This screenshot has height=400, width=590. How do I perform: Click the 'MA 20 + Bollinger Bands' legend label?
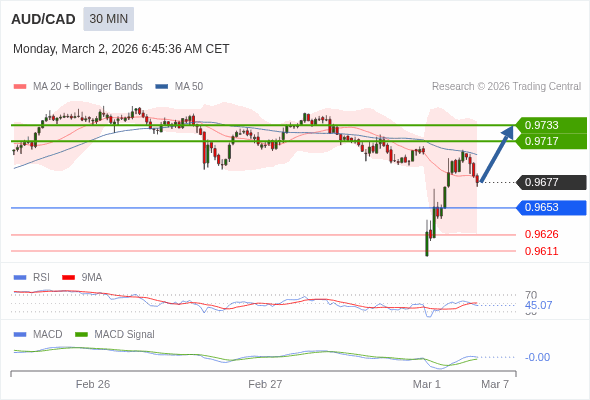click(88, 87)
